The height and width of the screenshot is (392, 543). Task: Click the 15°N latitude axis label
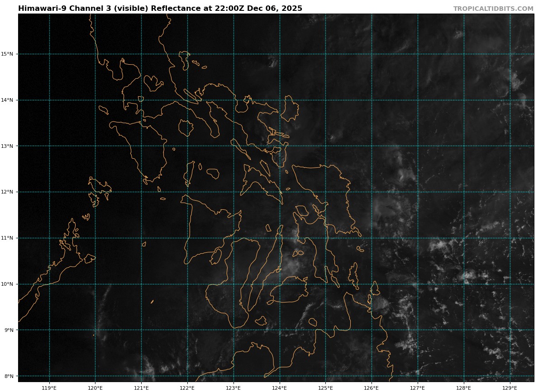coord(9,54)
